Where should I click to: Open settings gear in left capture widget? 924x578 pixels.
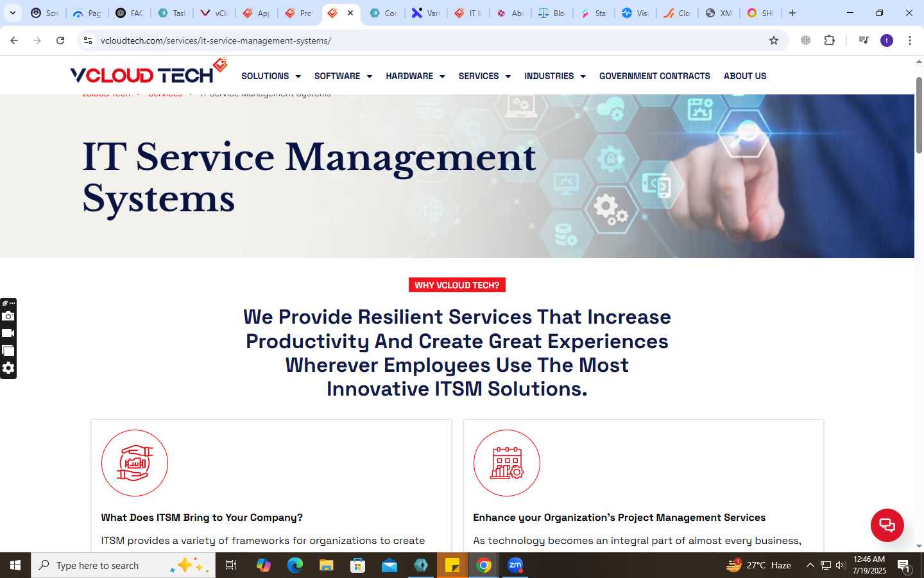click(x=8, y=368)
